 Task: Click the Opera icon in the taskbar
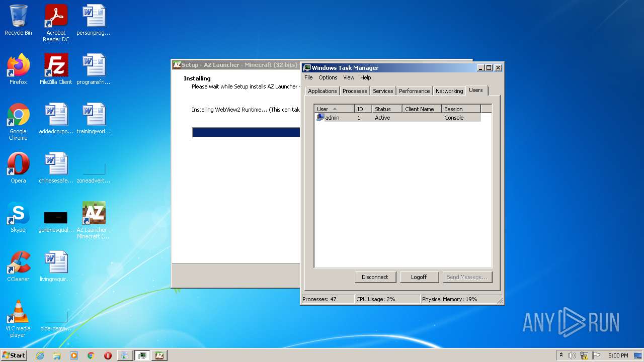[x=108, y=355]
